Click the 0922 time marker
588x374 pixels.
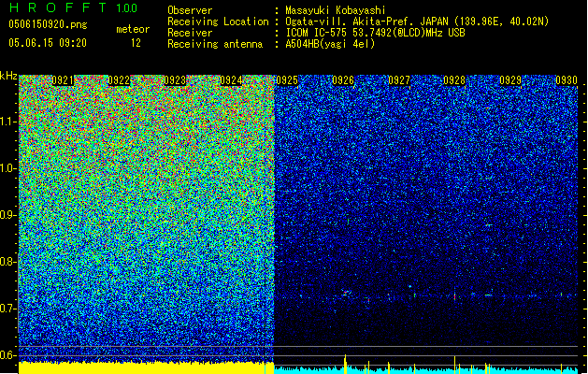coord(119,80)
